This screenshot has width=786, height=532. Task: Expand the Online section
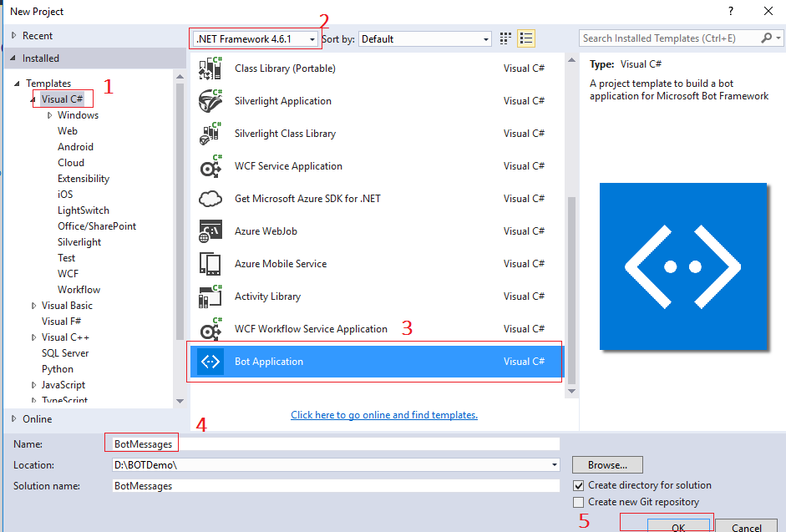tap(14, 418)
